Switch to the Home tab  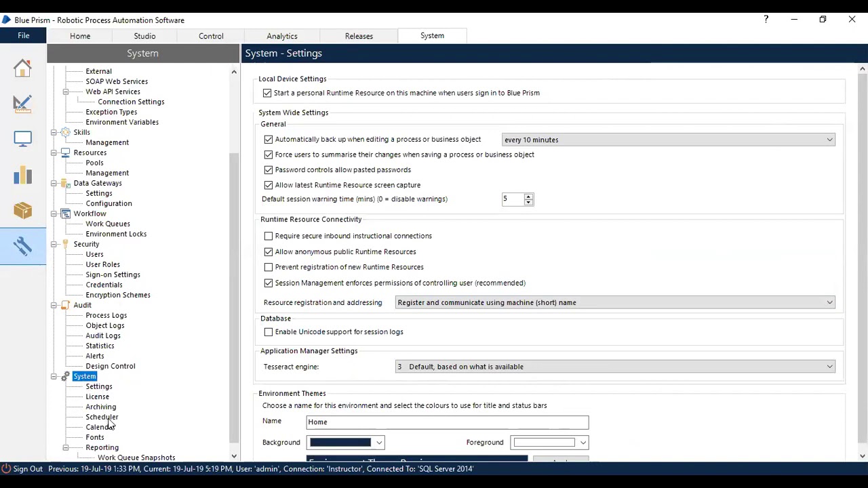coord(80,36)
